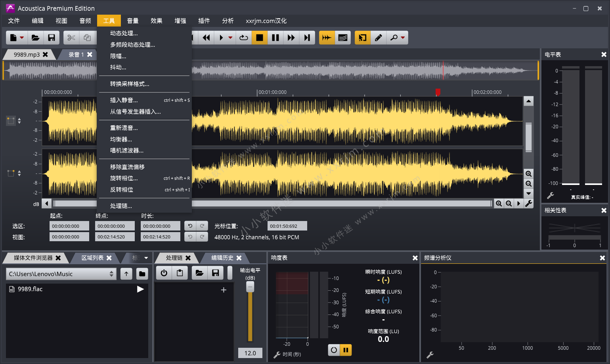Zoom out vertically on the waveform
This screenshot has width=610, height=364.
(529, 184)
